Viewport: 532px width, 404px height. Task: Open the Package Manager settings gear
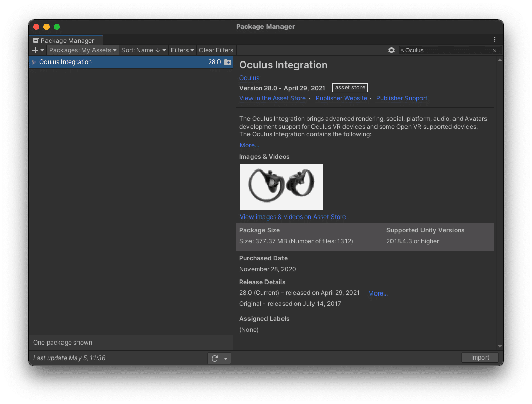tap(392, 50)
